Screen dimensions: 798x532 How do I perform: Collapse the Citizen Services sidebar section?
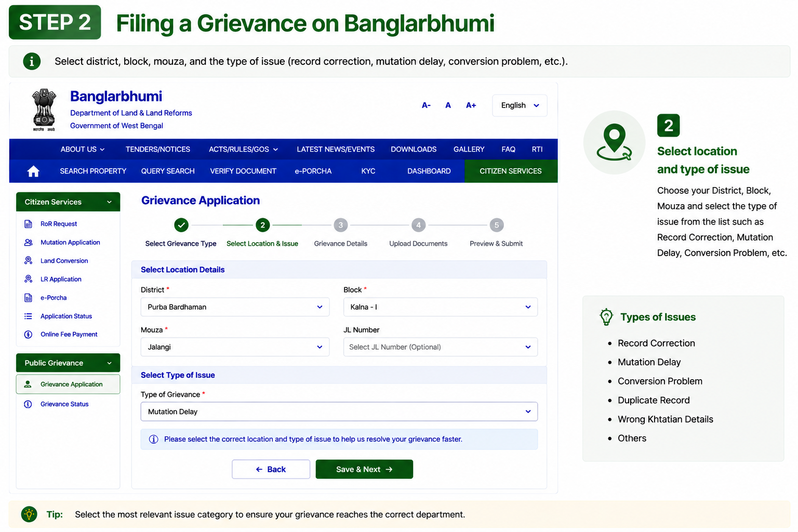[68, 202]
